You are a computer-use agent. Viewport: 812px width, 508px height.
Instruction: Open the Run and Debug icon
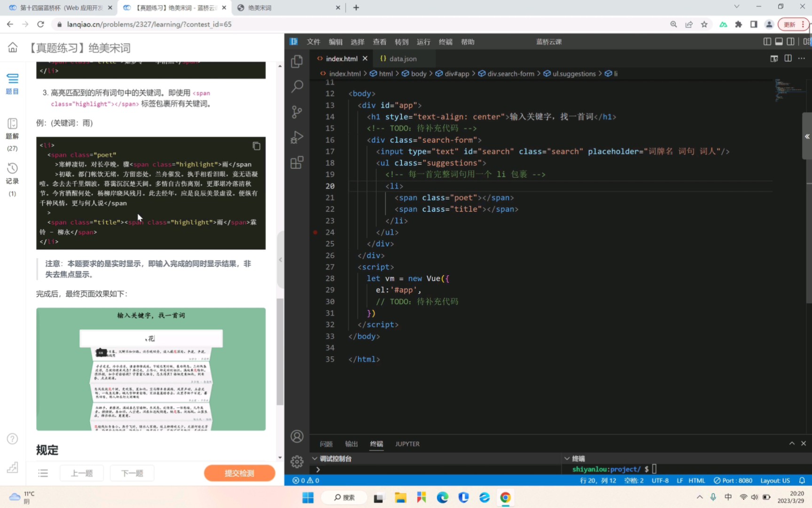point(297,137)
